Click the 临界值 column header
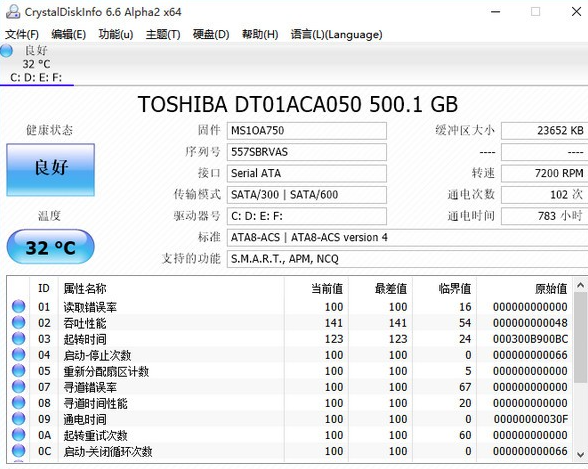 click(445, 288)
